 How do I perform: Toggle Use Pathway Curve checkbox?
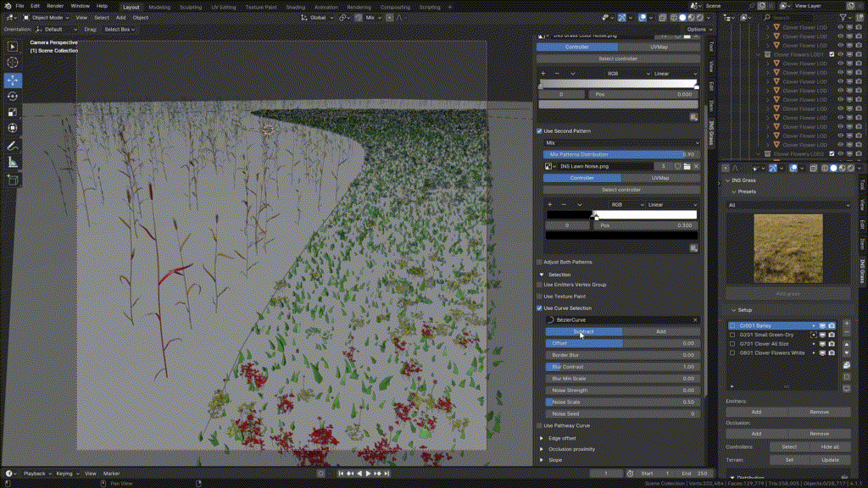539,426
